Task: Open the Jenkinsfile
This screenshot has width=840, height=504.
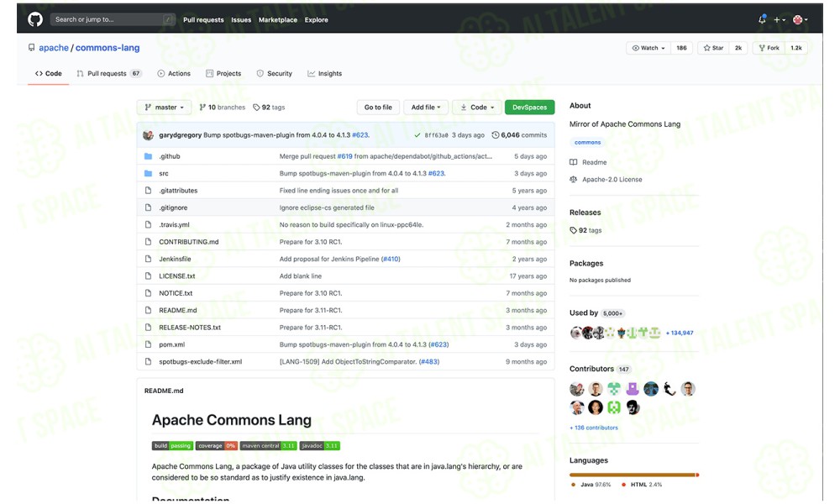Action: (x=175, y=260)
